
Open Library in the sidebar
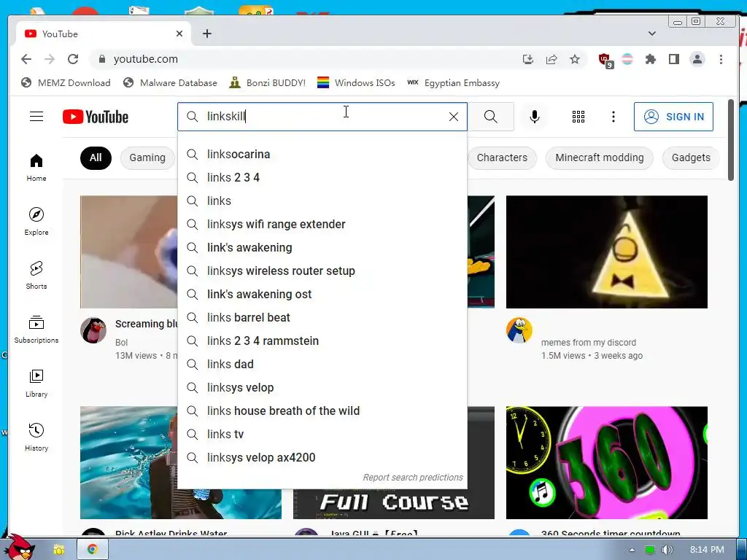click(x=36, y=384)
